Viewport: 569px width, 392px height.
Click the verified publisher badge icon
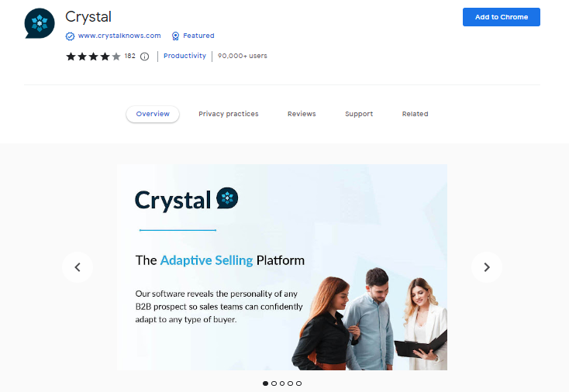point(70,36)
